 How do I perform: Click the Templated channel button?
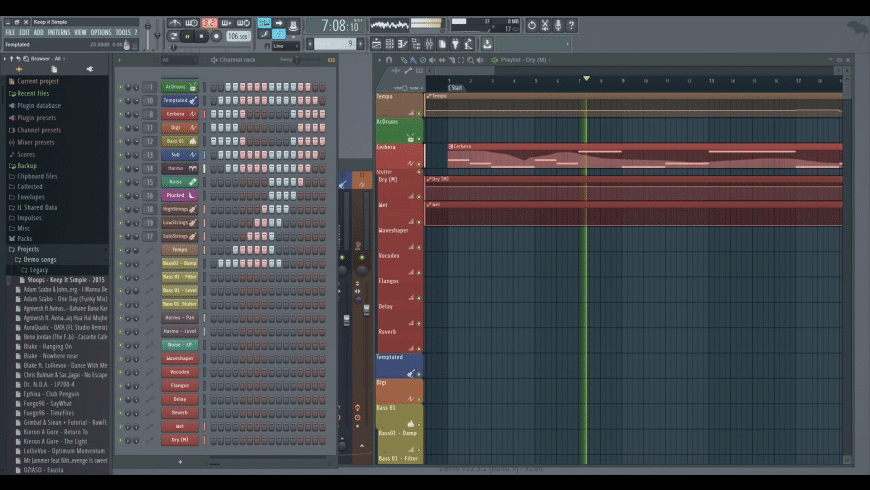(x=180, y=100)
